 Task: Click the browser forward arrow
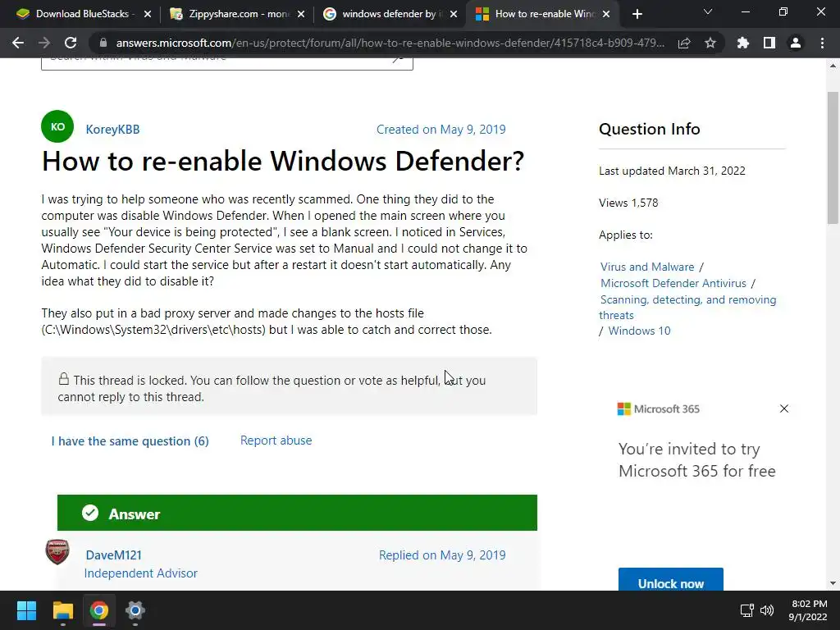click(44, 43)
